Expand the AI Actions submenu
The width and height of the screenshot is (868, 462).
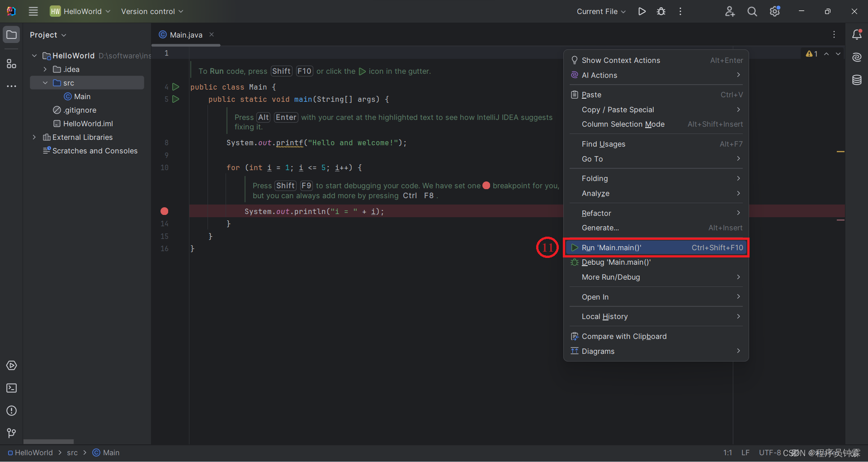click(656, 75)
